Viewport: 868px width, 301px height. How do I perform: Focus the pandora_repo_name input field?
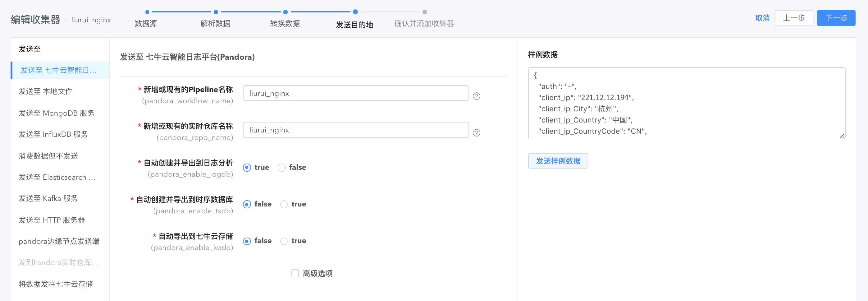356,130
